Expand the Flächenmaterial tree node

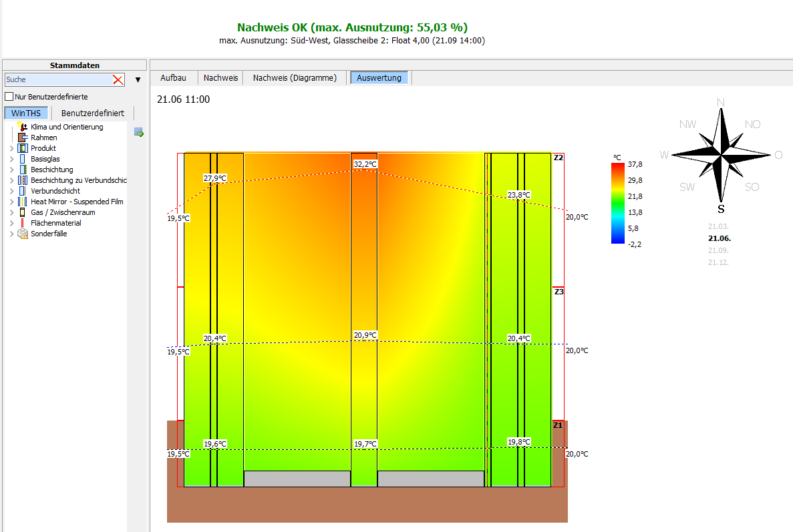(11, 223)
